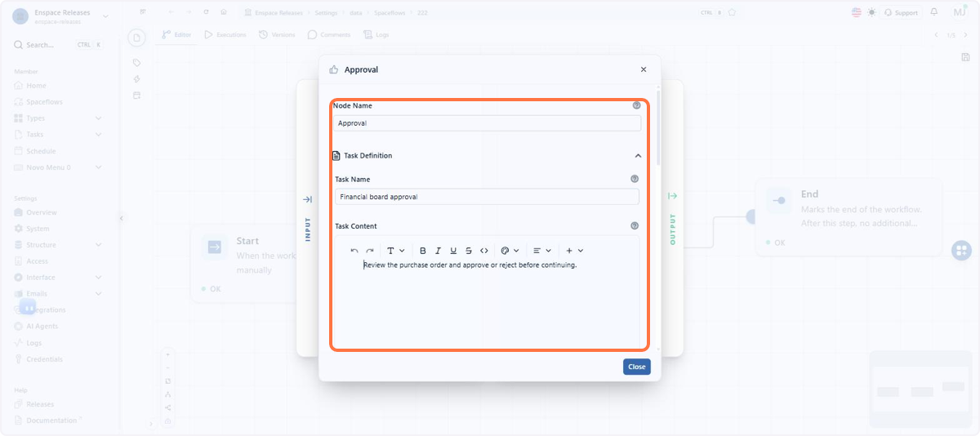Click the calendar icon in canvas toolbar
Viewport: 980px width, 436px height.
point(137,96)
